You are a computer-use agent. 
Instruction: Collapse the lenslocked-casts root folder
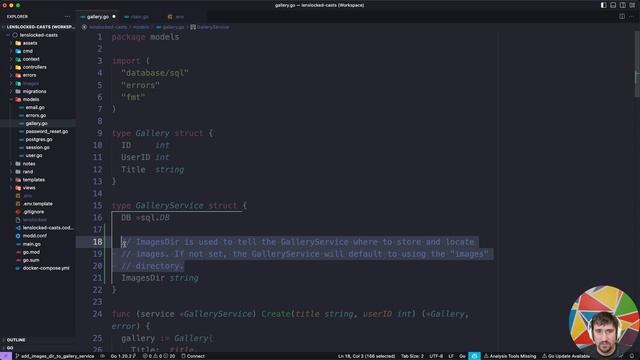(x=35, y=35)
